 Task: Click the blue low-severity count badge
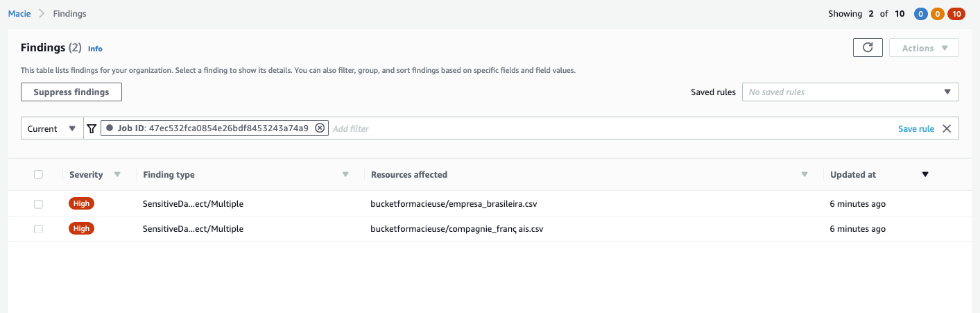tap(921, 14)
